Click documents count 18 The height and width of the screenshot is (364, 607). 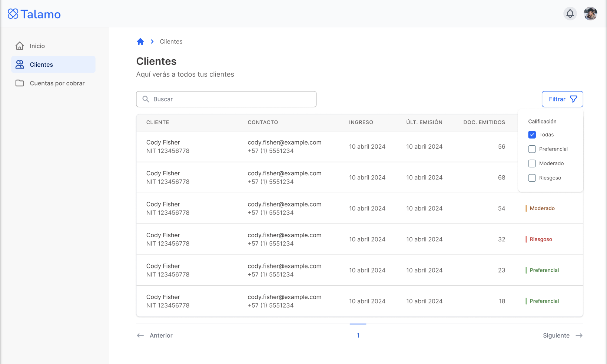[x=502, y=301]
